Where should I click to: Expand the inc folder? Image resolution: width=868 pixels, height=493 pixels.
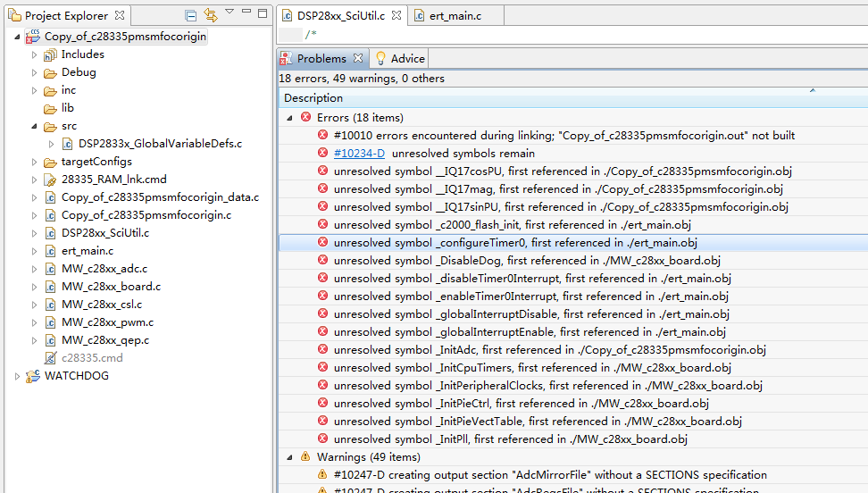[x=34, y=90]
